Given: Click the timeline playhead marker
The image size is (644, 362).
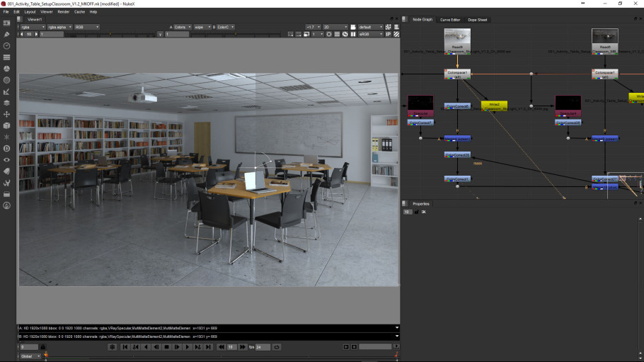Looking at the screenshot, I should [x=45, y=355].
